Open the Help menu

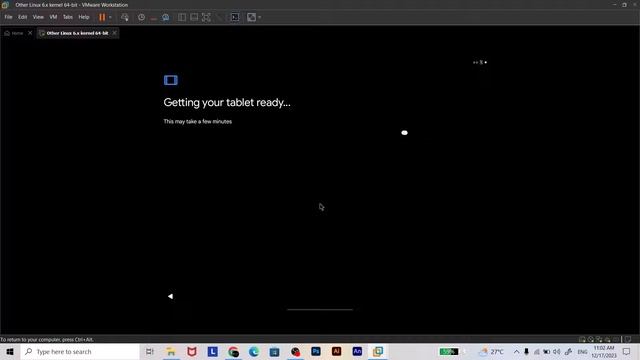point(84,17)
